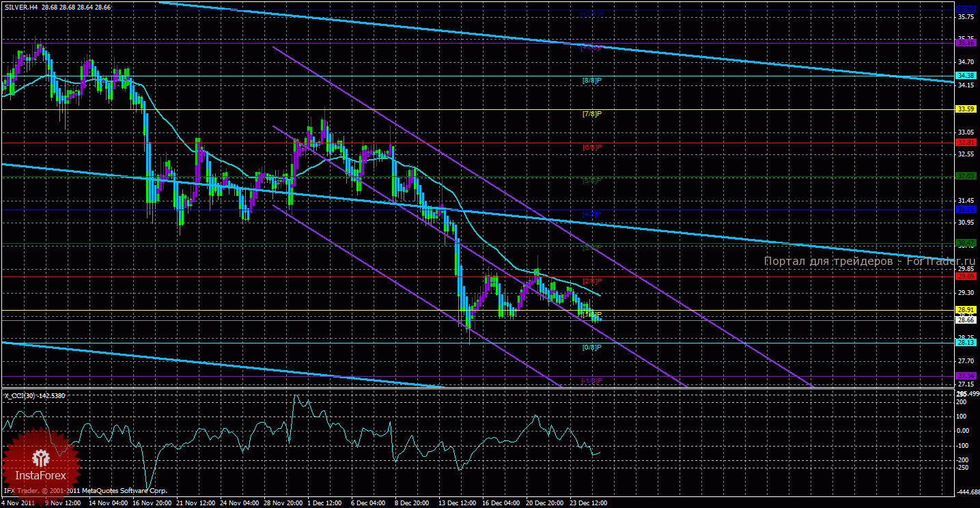Click the 32.55 price axis value
This screenshot has width=980, height=508.
[x=966, y=154]
